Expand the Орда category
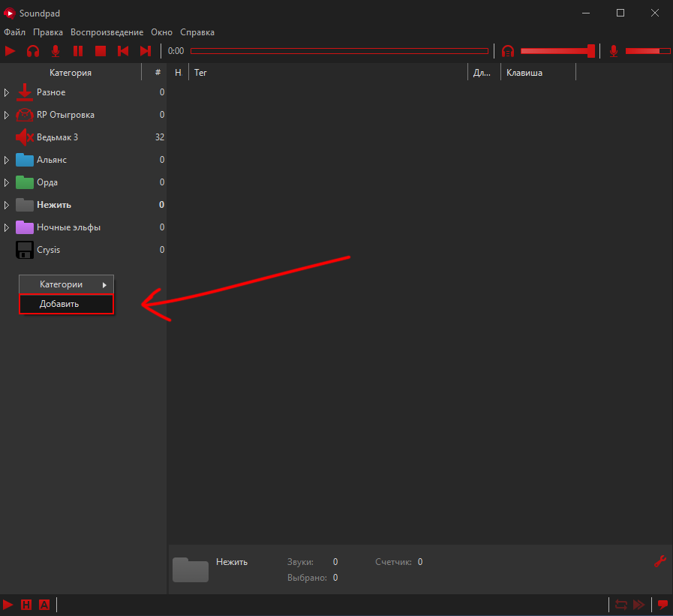Viewport: 673px width, 616px height. point(7,182)
